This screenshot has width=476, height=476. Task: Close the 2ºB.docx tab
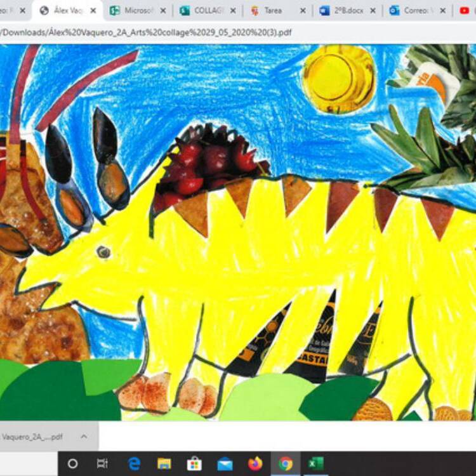[373, 11]
